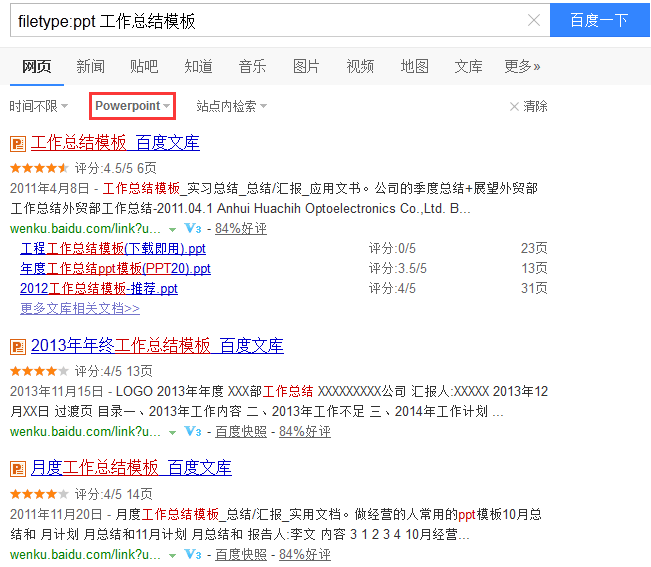The image size is (651, 567).
Task: Expand the 更多» menu
Action: pos(522,66)
